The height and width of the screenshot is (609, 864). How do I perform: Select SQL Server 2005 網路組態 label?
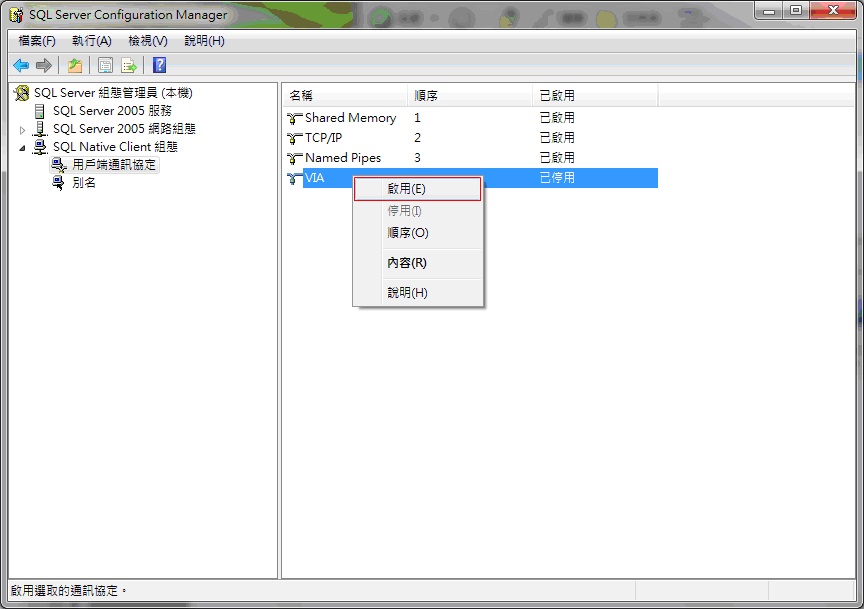[x=124, y=129]
